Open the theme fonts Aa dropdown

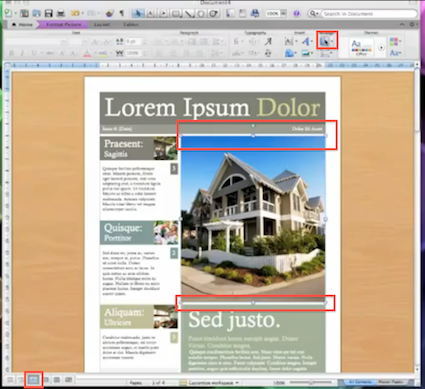[395, 53]
